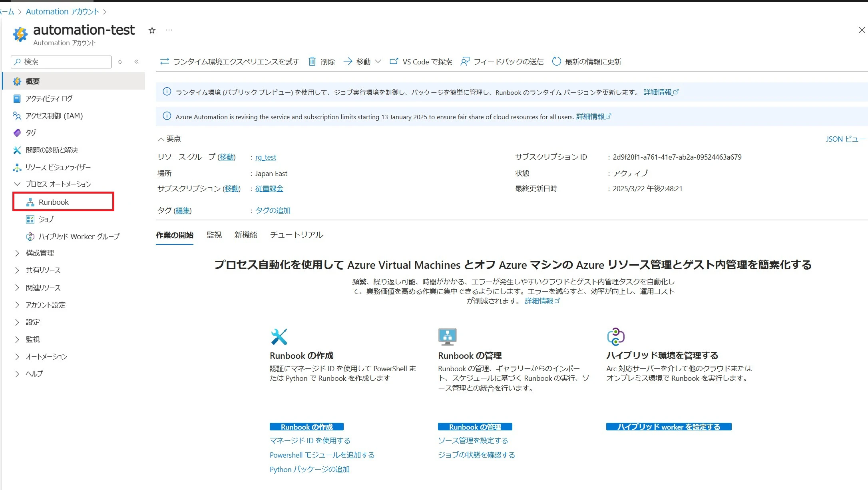Click the タグ purple tag icon
The height and width of the screenshot is (490, 868).
17,133
